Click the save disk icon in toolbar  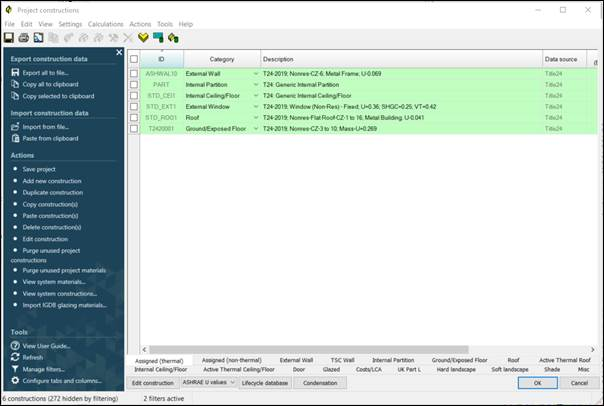tap(9, 37)
